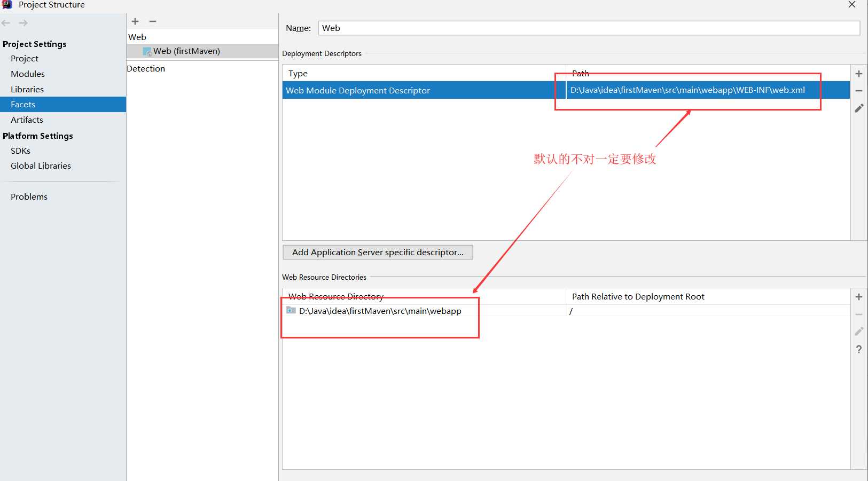
Task: Click the facet Name input field
Action: (589, 28)
